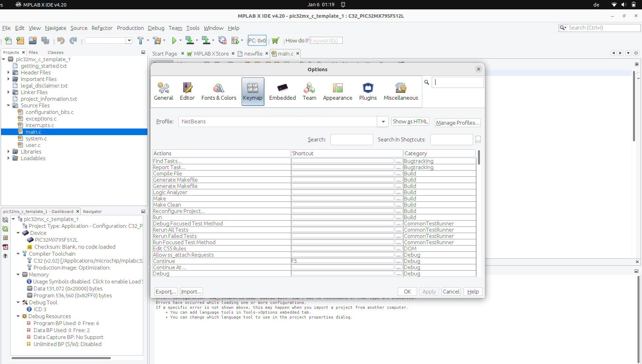Click the Search in Shortcuts field
Viewport: 642px width, 364px height.
tap(452, 140)
